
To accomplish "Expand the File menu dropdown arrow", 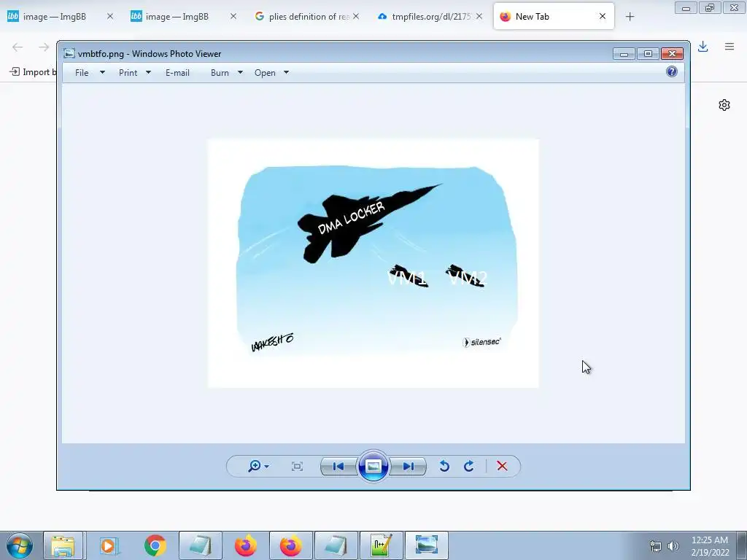I will coord(102,73).
